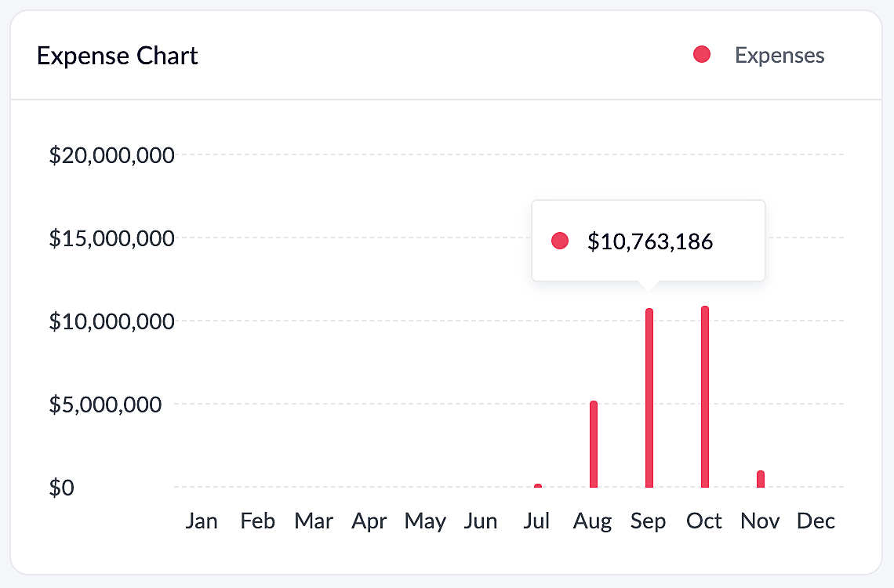Select the small November expense bar

click(761, 479)
